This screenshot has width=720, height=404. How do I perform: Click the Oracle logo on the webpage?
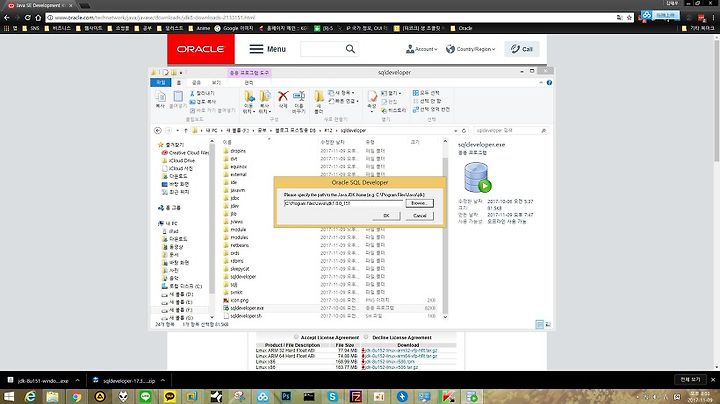[x=201, y=49]
